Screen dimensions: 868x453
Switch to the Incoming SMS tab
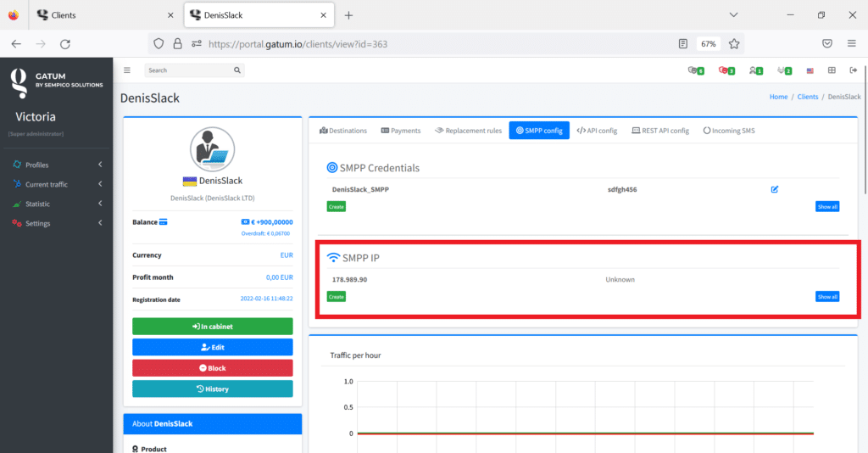(729, 131)
